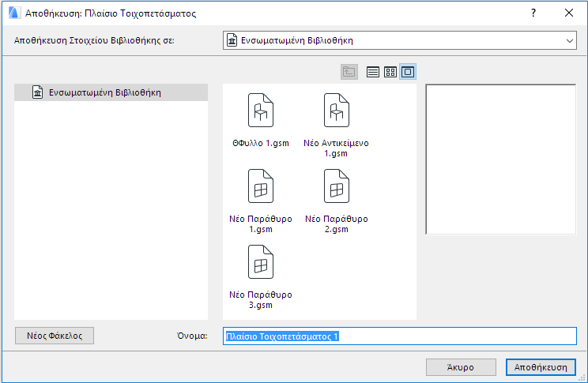Click the Νέο Παράθυρο 3.gsm name label
The height and width of the screenshot is (383, 588).
(x=261, y=299)
